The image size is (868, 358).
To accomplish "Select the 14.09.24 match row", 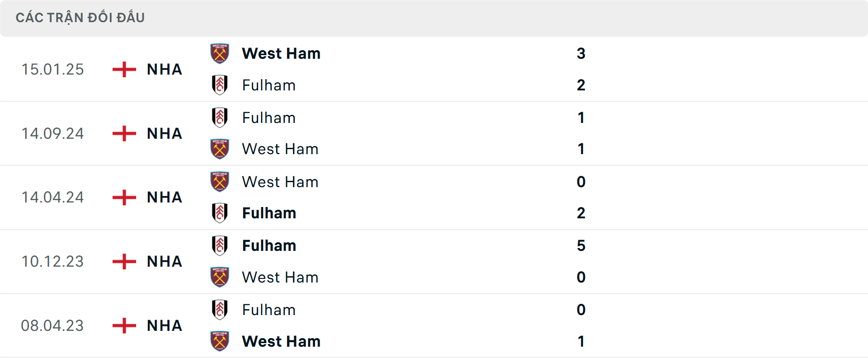I will [x=434, y=133].
